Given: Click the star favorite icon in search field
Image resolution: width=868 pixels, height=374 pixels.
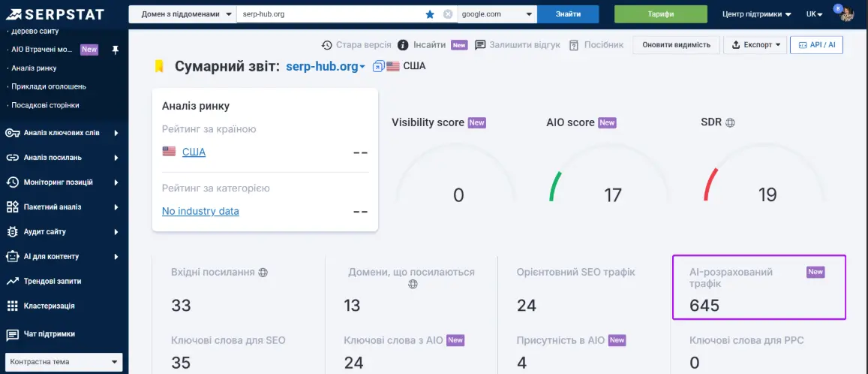Looking at the screenshot, I should click(430, 14).
